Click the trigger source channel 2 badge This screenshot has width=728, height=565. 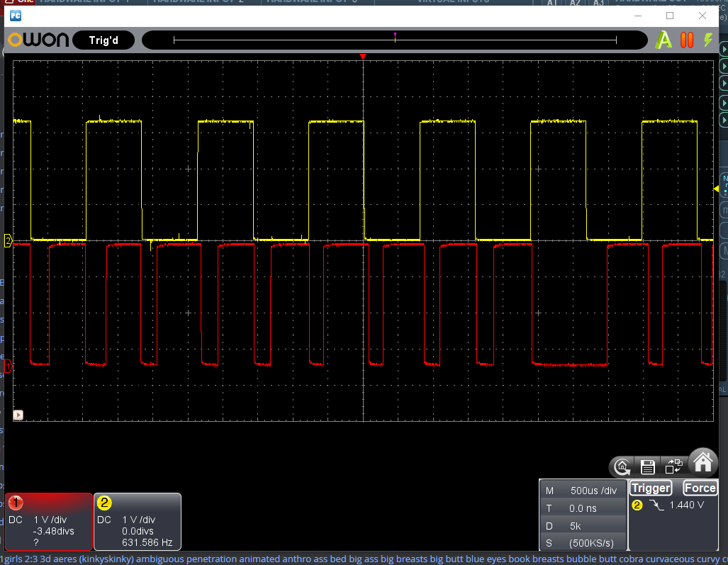[637, 505]
